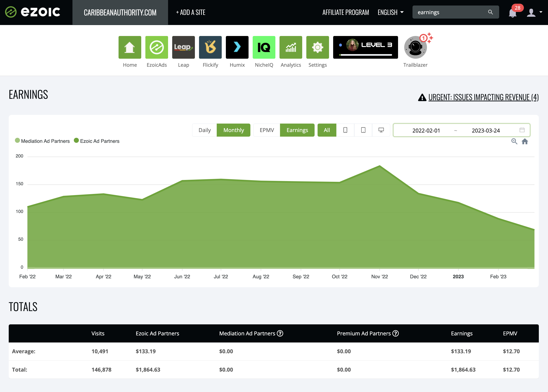Filter chart by mobile phone device
The image size is (548, 392).
[345, 130]
